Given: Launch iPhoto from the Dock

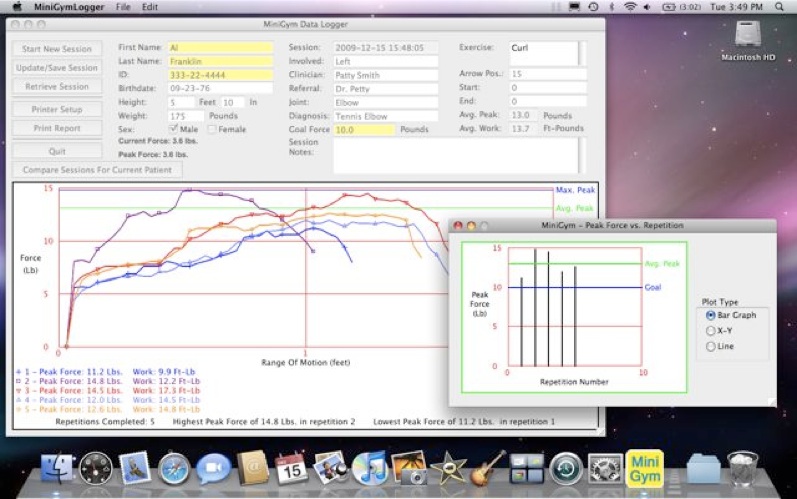Looking at the screenshot, I should 409,468.
